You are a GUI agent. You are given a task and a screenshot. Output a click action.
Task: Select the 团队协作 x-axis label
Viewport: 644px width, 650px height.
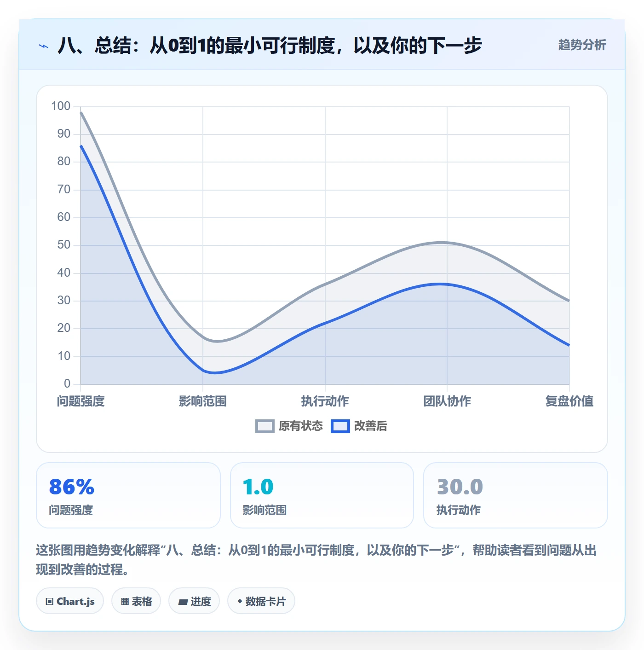click(x=447, y=401)
